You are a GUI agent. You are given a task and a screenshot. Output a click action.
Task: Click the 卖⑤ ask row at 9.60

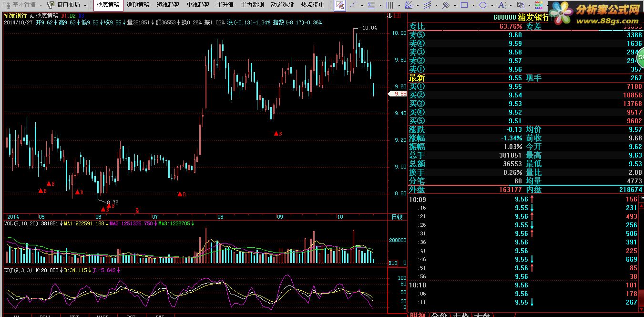526,35
